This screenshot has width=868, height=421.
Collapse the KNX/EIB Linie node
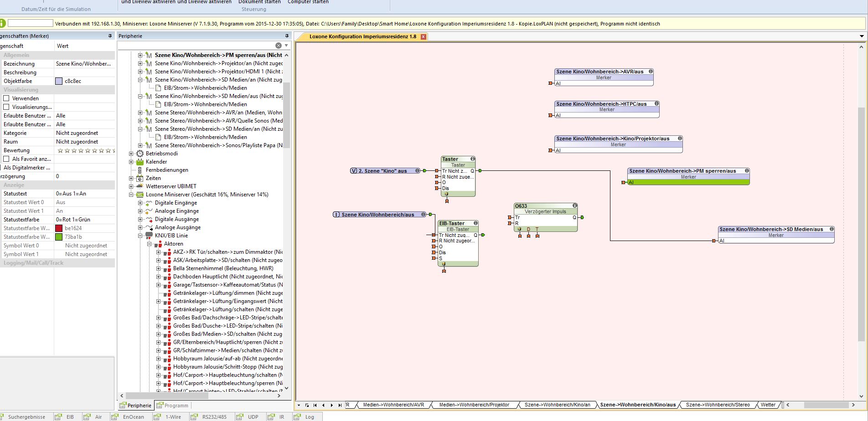coord(140,236)
